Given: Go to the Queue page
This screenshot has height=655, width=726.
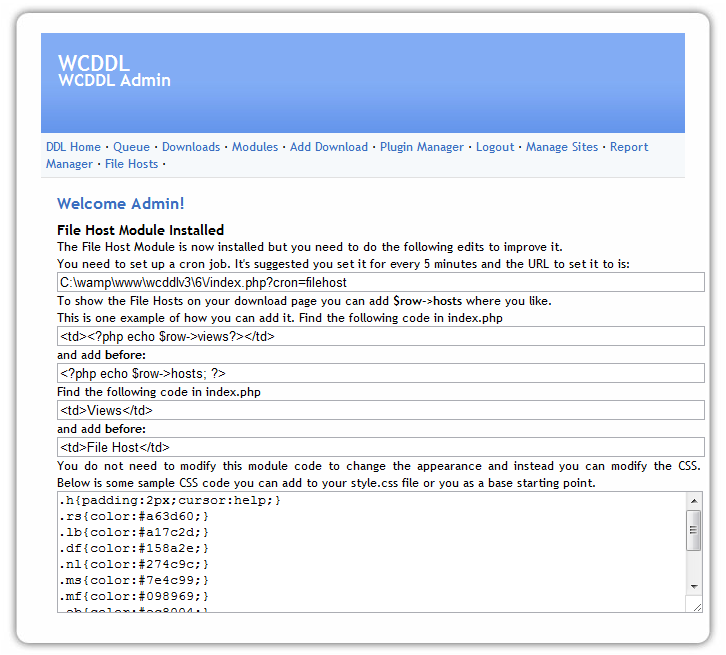Looking at the screenshot, I should 131,147.
